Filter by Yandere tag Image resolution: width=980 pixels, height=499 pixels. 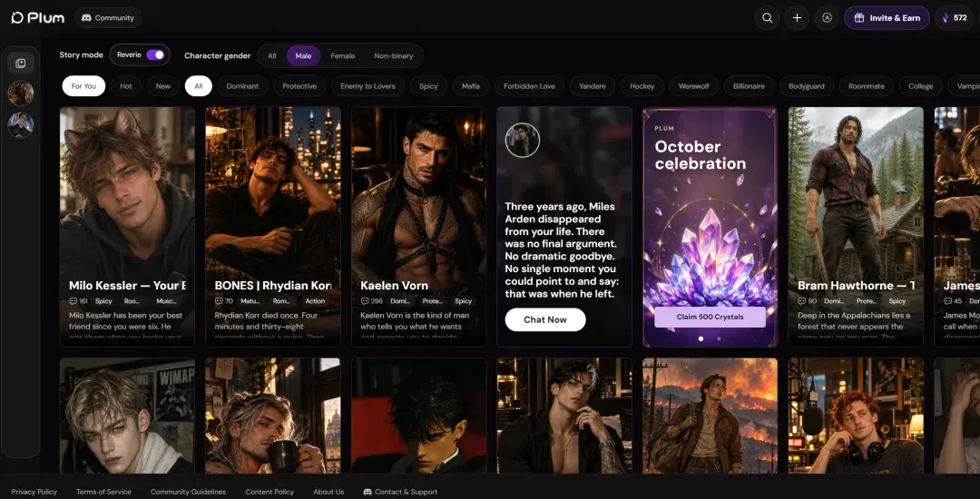[x=592, y=86]
